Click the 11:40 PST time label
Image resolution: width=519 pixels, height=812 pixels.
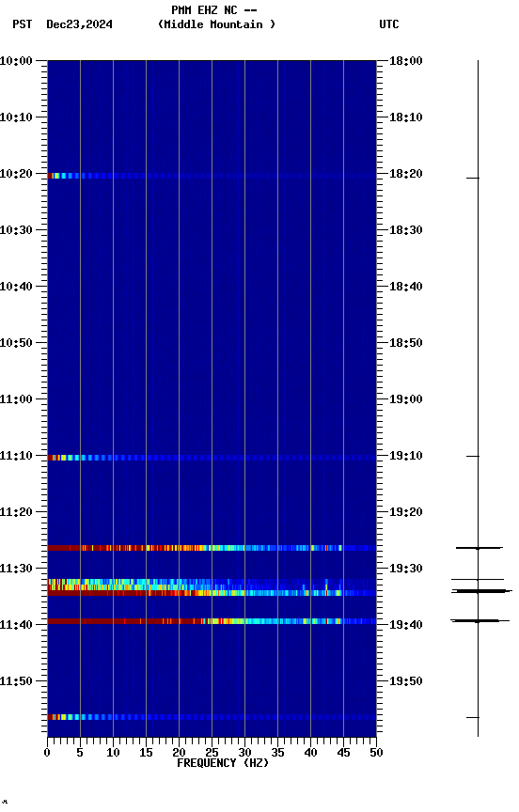(16, 625)
